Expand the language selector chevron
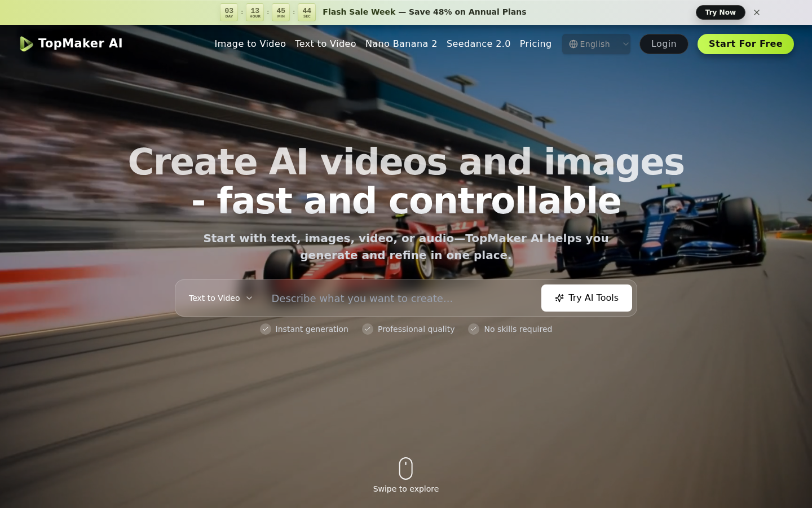The height and width of the screenshot is (508, 812). click(x=625, y=44)
